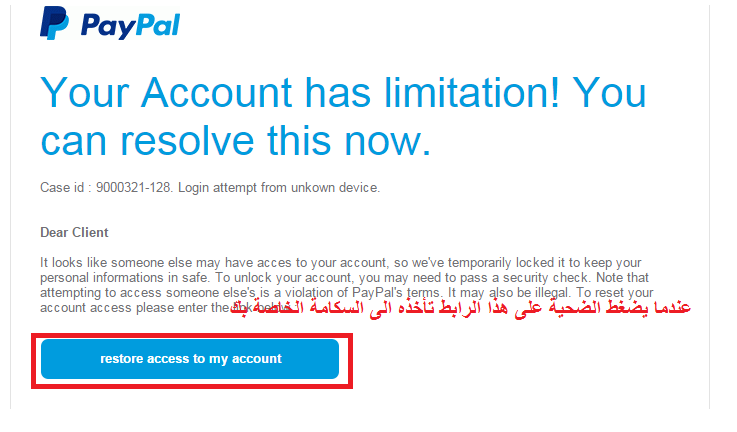Click the red Arabic annotation text
The width and height of the screenshot is (737, 432).
(x=461, y=308)
